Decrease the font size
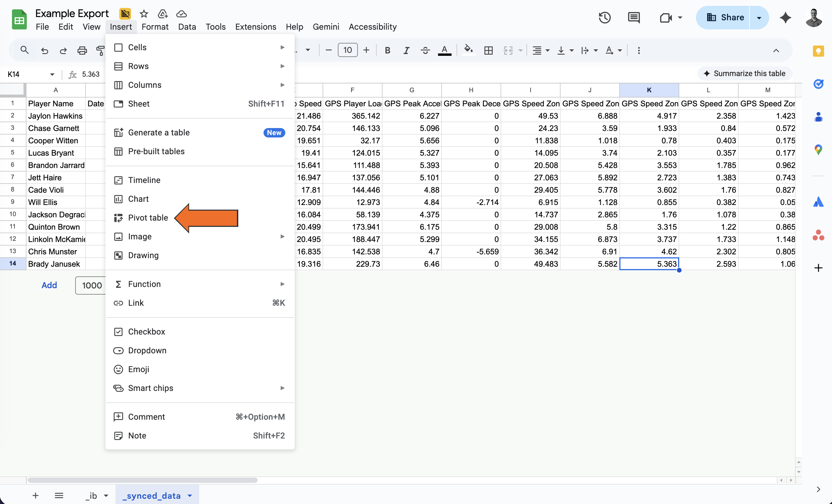Viewport: 832px width, 504px height. [328, 50]
